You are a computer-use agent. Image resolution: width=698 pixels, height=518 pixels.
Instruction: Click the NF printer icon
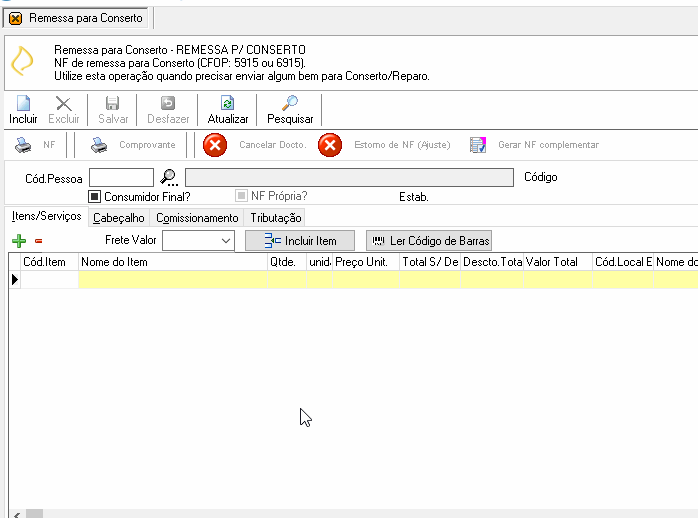point(23,145)
